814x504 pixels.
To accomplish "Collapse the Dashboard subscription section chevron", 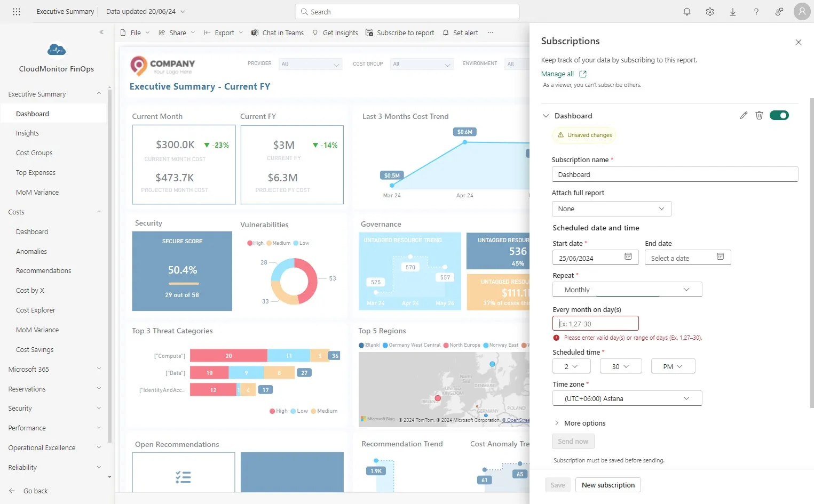I will point(546,116).
